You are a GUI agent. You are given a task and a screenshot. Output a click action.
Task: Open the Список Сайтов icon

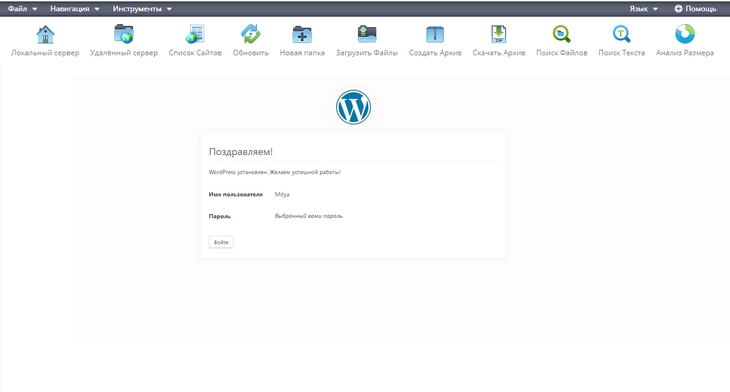point(195,34)
